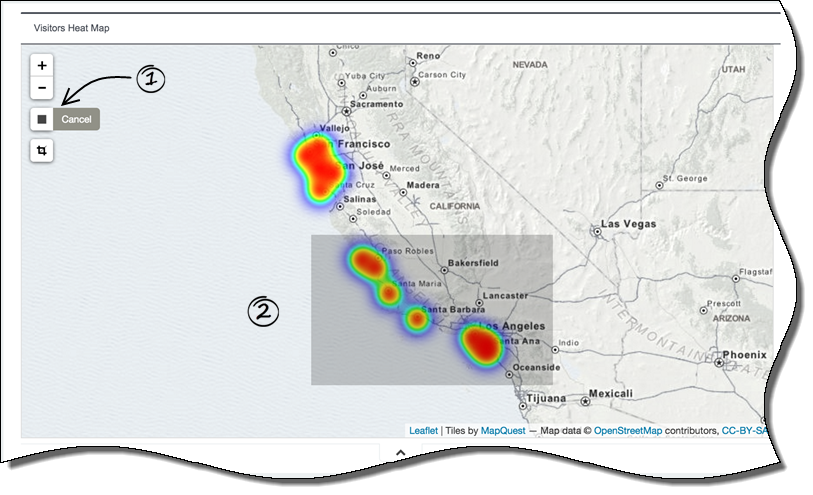Open the MapQuest tiles link
The image size is (813, 495).
click(502, 430)
